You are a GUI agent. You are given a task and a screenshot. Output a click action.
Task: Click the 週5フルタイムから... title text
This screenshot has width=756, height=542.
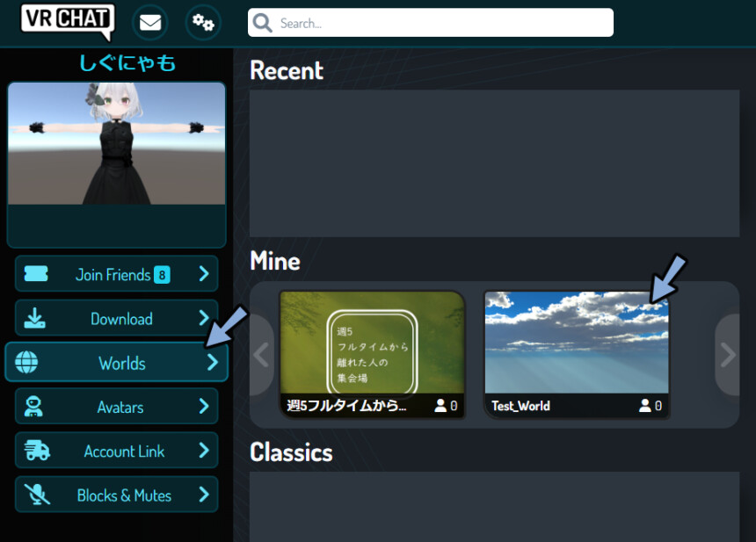(346, 406)
